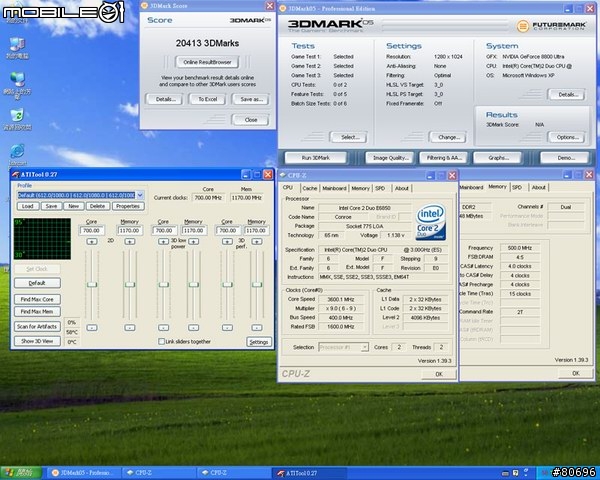600x480 pixels.
Task: Click the Windows Start button
Action: 21,473
